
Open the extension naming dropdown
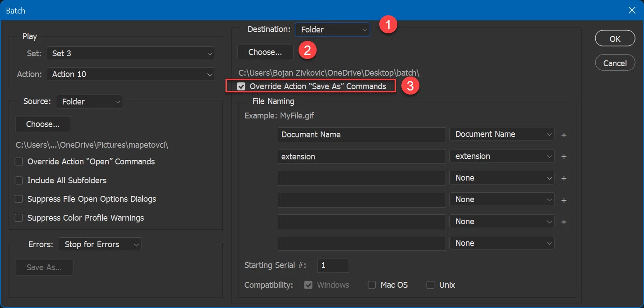pyautogui.click(x=501, y=156)
